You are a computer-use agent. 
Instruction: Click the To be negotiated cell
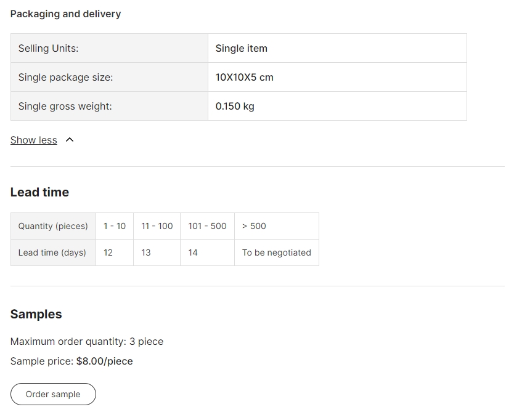pos(276,252)
